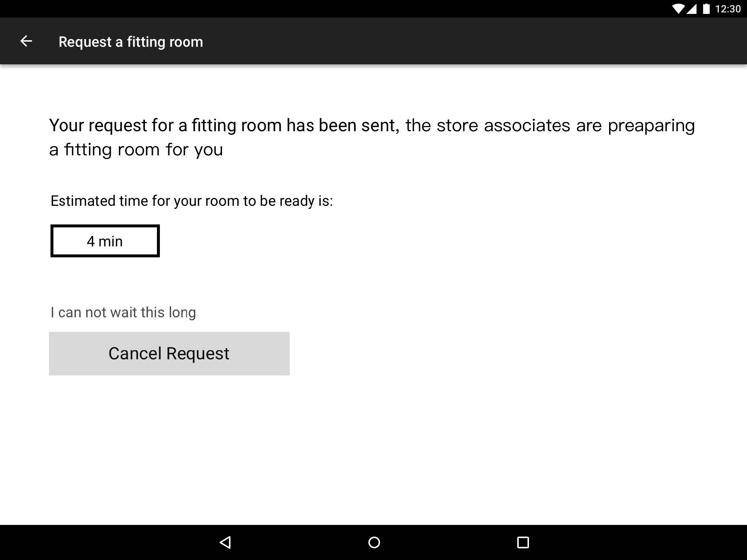Tap the Android home circle button
Viewport: 747px width, 560px height.
374,542
